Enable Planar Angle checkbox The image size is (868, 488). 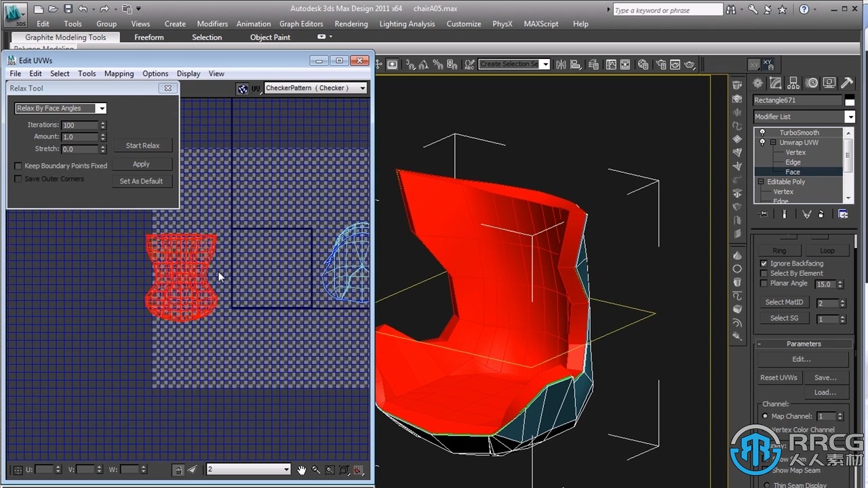pos(764,283)
